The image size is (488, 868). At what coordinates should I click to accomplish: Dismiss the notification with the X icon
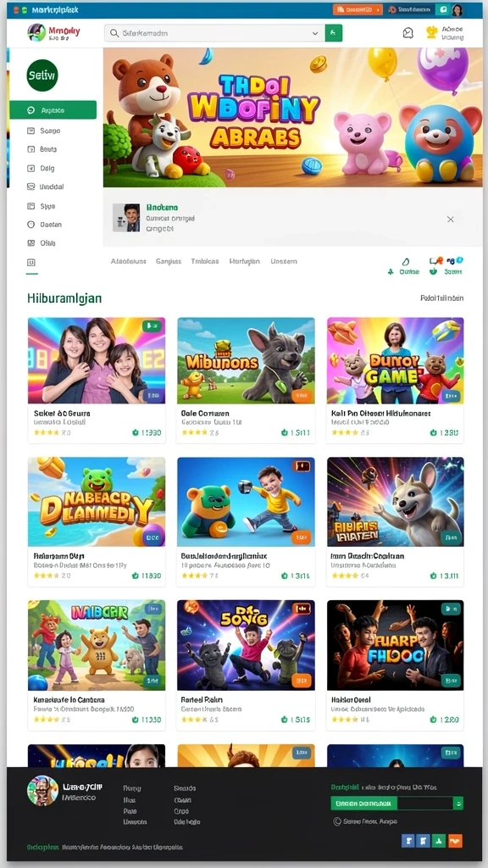tap(451, 220)
